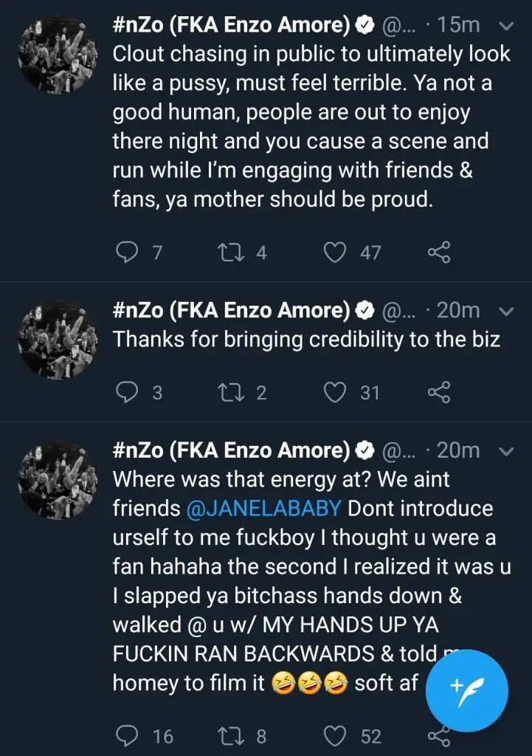Open #nZo profile name on first tweet
532x756 pixels.
(x=230, y=24)
